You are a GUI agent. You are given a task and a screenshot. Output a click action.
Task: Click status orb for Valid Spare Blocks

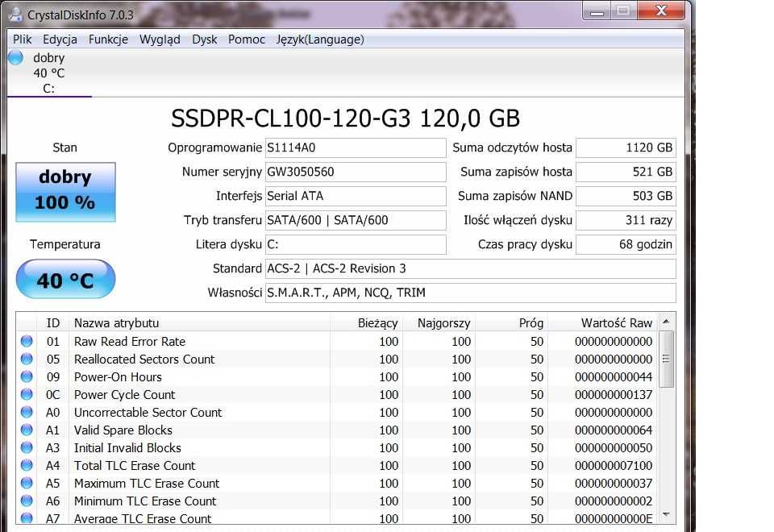coord(27,430)
